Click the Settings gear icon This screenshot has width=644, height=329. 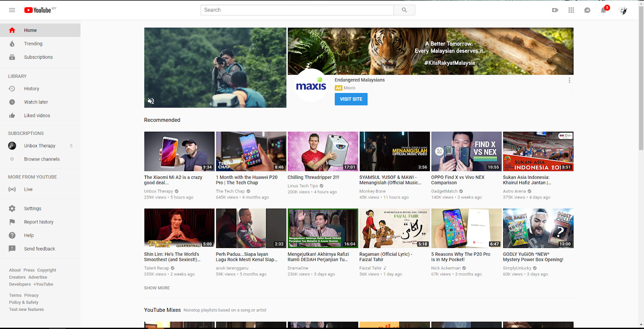click(x=12, y=209)
